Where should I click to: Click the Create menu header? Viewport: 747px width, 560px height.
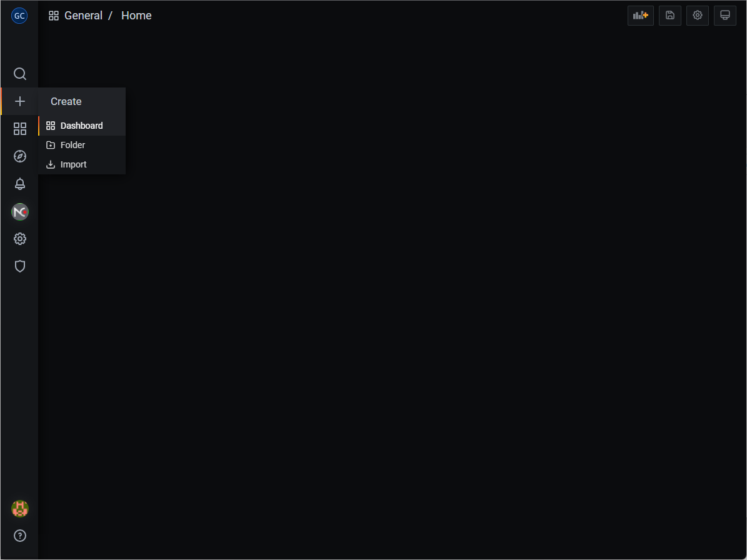(82, 101)
